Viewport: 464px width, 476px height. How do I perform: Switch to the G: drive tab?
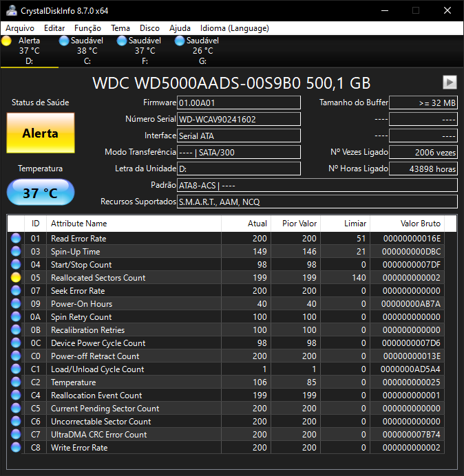202,51
